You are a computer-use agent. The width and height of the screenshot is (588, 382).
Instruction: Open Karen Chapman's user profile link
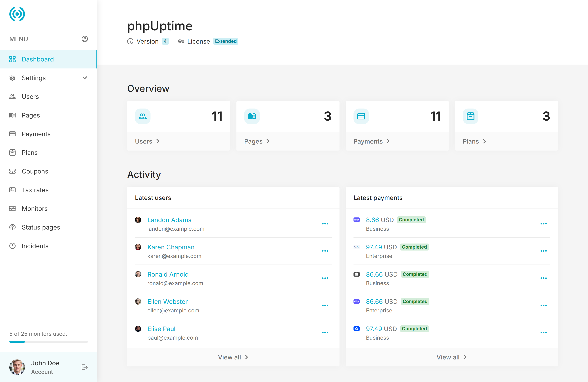click(171, 247)
